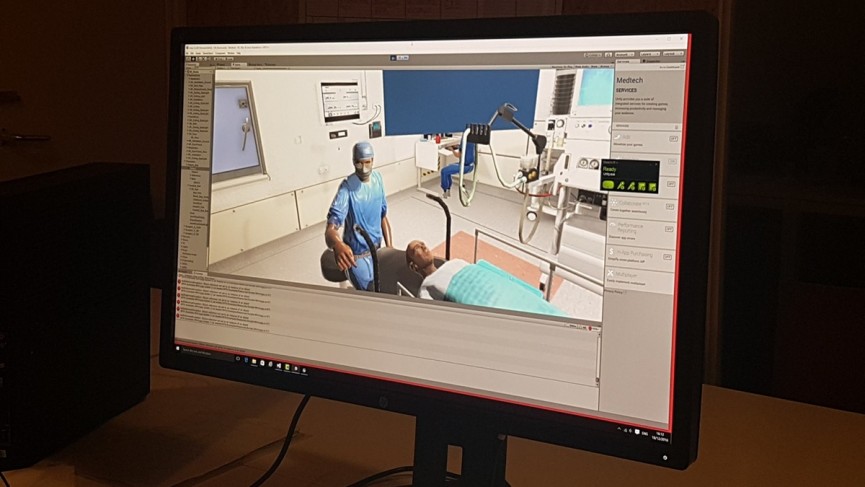Screen dimensions: 865x487
Task: Close the VR status widget
Action: 656,164
